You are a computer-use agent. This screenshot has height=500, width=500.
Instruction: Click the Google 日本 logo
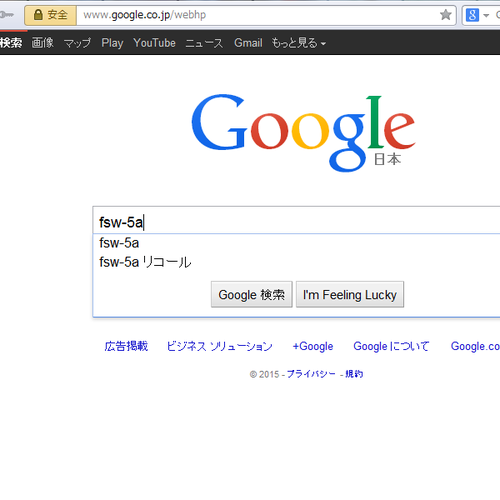point(303,133)
